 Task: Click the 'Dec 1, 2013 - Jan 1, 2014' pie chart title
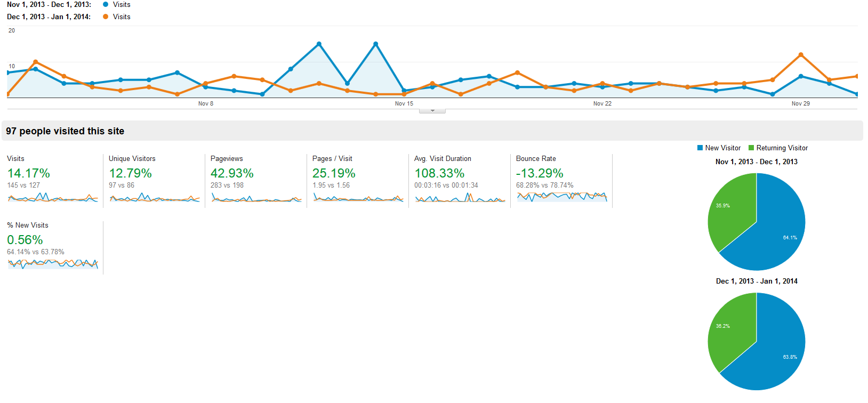pos(757,281)
